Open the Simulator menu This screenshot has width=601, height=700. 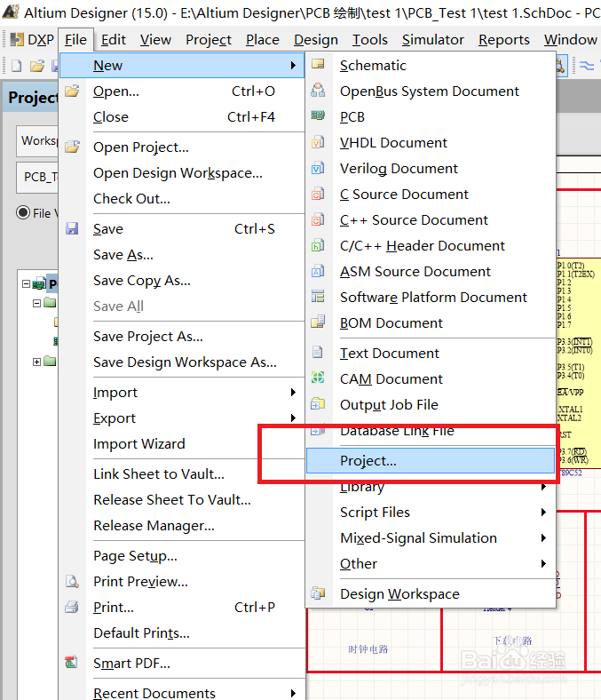[x=433, y=40]
